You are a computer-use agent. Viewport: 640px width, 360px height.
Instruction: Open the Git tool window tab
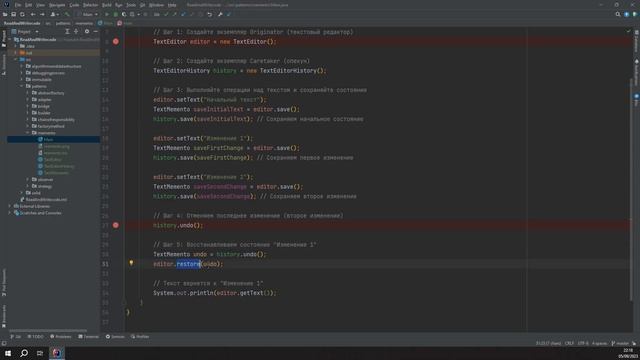16,337
